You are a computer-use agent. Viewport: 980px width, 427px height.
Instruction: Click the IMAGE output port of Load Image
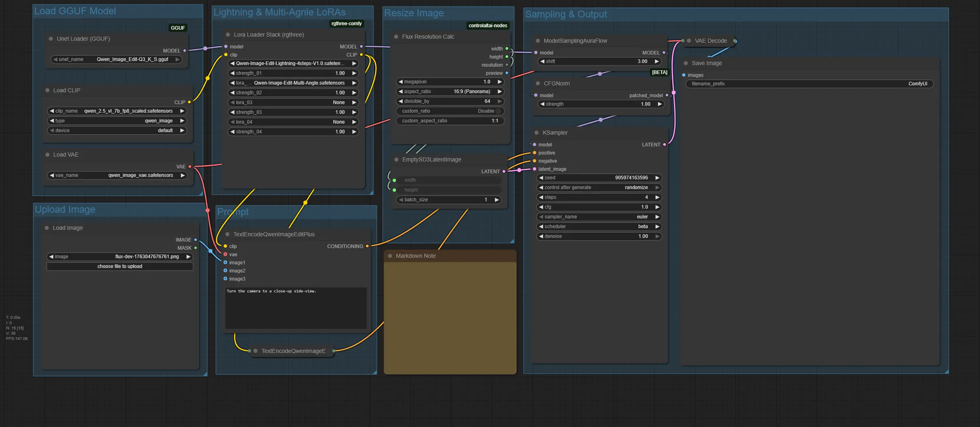[x=196, y=240]
